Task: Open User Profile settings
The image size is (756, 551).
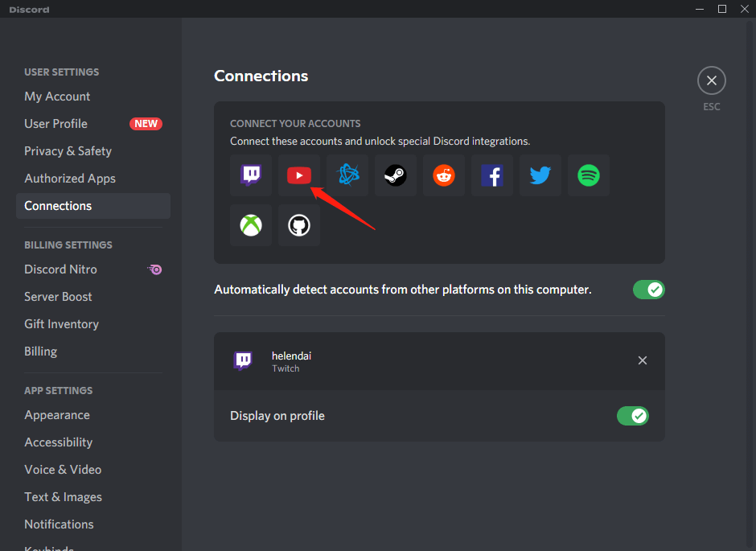Action: click(93, 124)
